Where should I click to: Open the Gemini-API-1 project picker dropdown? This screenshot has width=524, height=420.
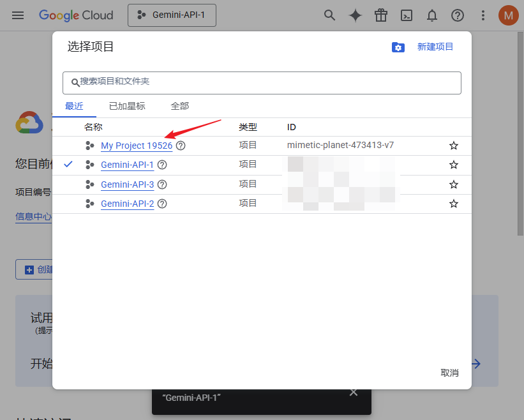[172, 15]
